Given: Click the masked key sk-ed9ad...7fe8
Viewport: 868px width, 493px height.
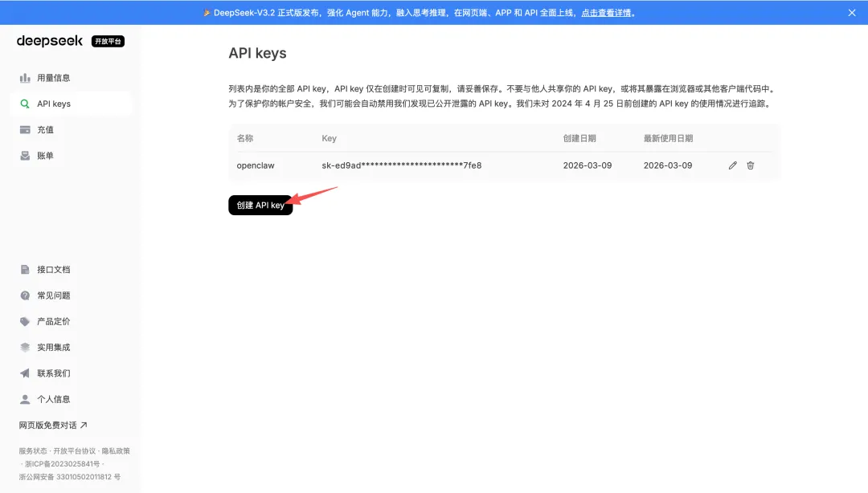Looking at the screenshot, I should click(401, 165).
